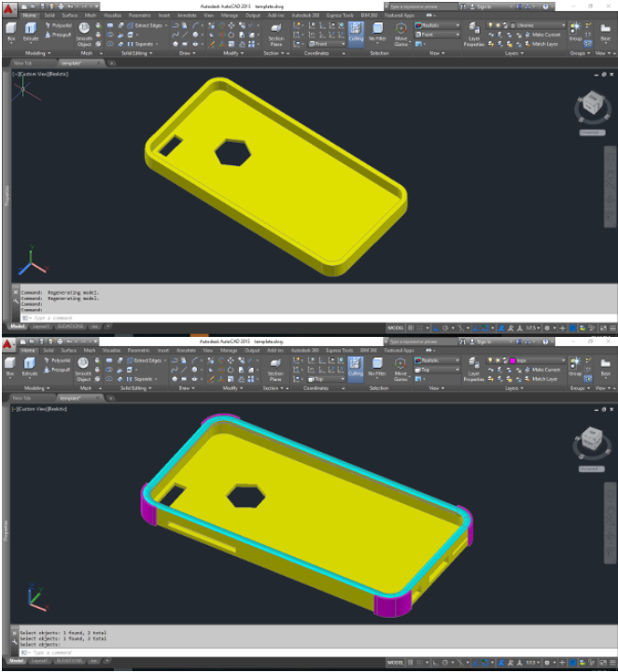Toggle ortho mode in upper window status bar
618x672 pixels.
pyautogui.click(x=436, y=329)
